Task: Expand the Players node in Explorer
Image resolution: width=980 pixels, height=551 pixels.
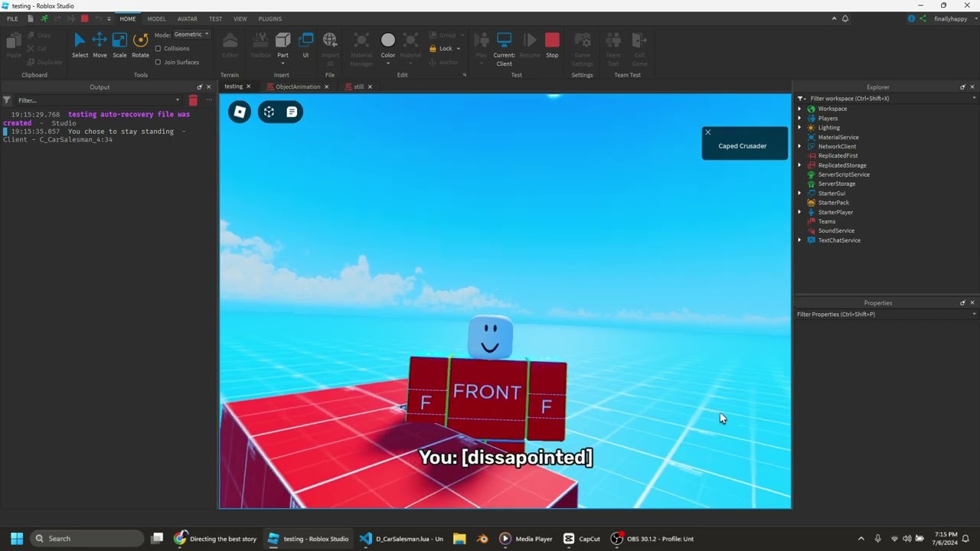Action: (799, 119)
